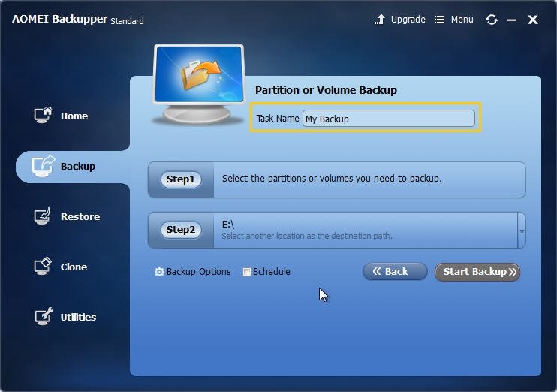This screenshot has height=392, width=557.
Task: Click the refresh icon in title bar
Action: [x=492, y=20]
